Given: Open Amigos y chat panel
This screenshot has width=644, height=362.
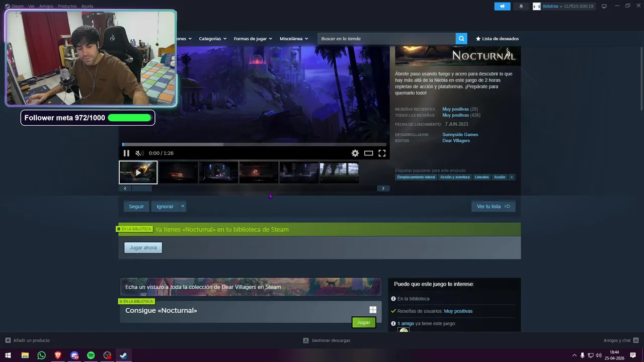Looking at the screenshot, I should tap(621, 340).
